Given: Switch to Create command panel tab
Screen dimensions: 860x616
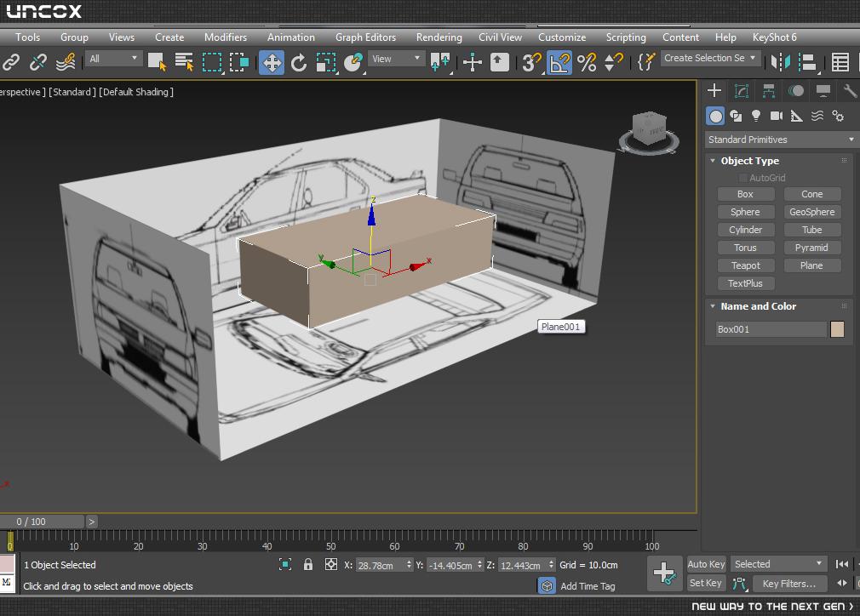Looking at the screenshot, I should pos(714,90).
